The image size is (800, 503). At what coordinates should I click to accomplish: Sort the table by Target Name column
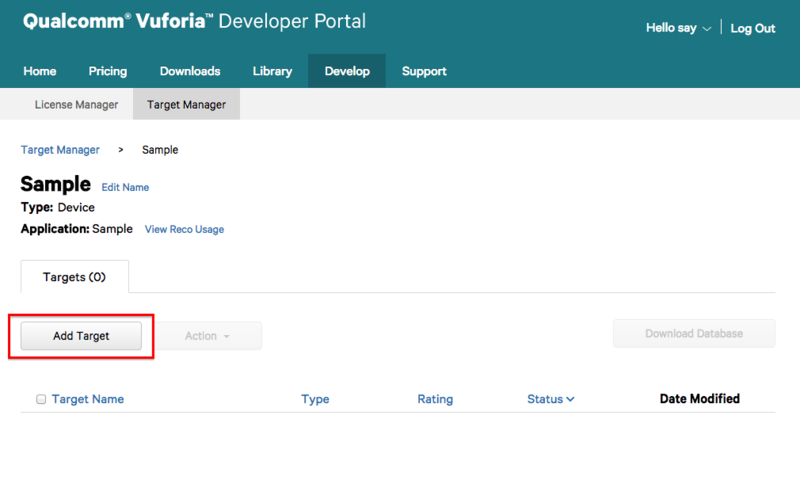(x=88, y=399)
